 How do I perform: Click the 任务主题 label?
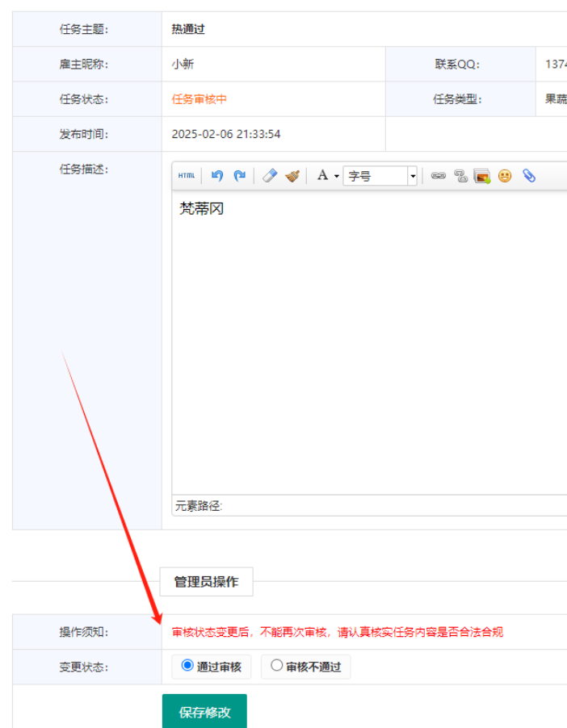point(84,29)
